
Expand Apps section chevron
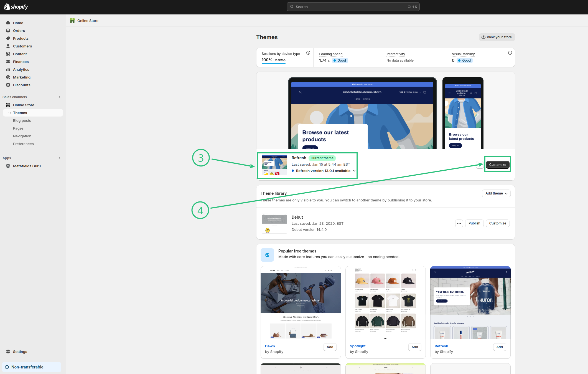(60, 158)
